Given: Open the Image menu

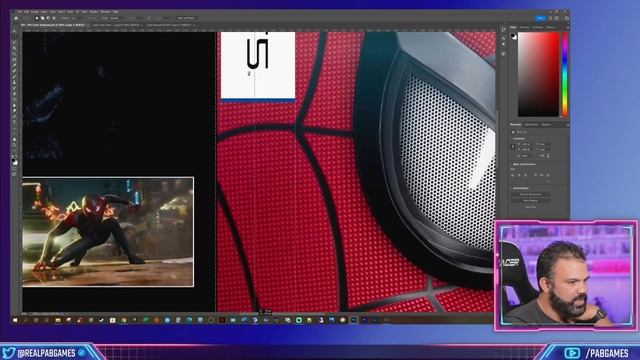Looking at the screenshot, I should [x=34, y=12].
